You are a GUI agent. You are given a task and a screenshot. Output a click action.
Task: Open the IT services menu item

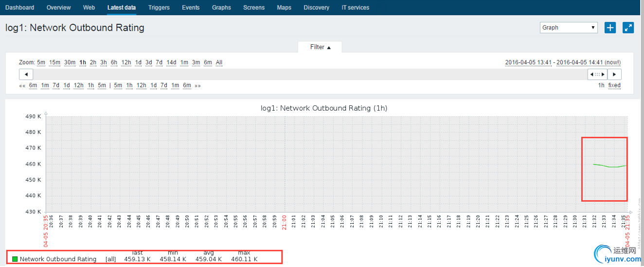[x=355, y=7]
